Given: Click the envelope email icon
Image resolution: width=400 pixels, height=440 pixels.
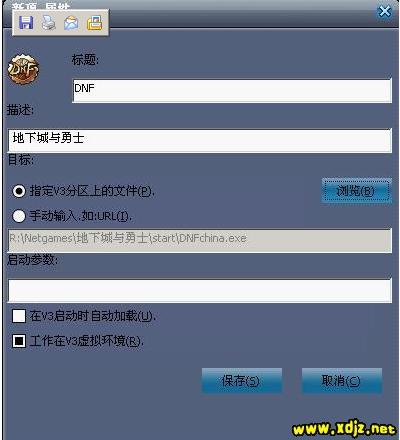Looking at the screenshot, I should tap(71, 23).
